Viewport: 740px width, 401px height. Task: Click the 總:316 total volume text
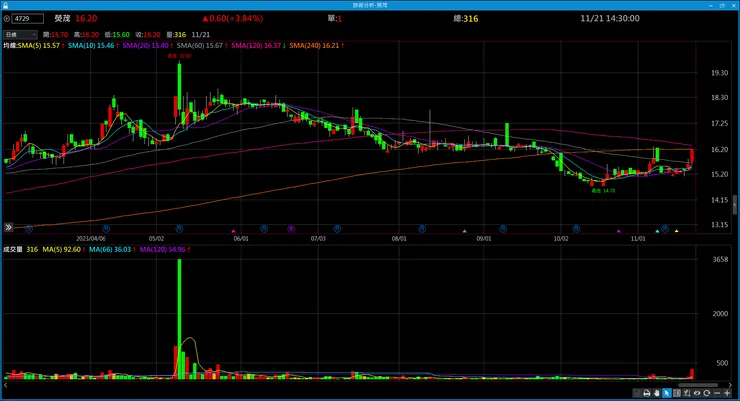click(466, 19)
